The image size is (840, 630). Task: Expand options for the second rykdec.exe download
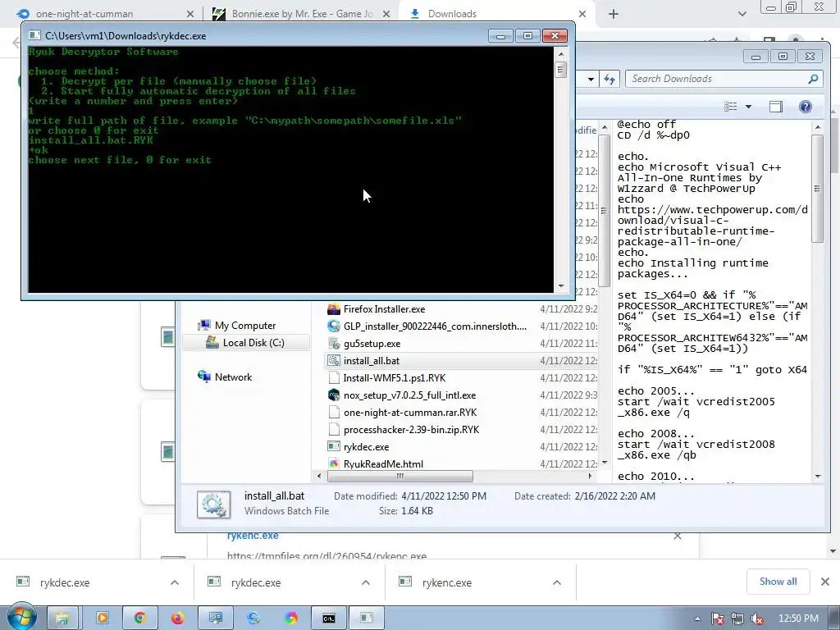(x=366, y=582)
